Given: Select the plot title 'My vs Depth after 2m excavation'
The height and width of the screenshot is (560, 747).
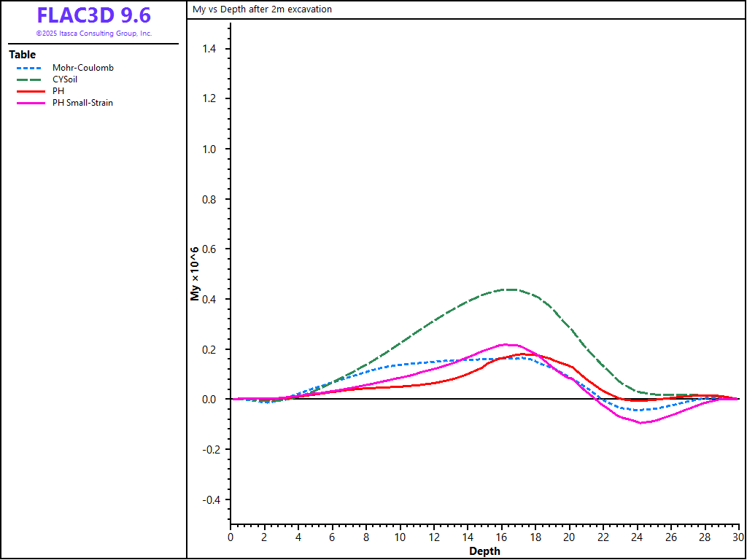Looking at the screenshot, I should click(261, 9).
